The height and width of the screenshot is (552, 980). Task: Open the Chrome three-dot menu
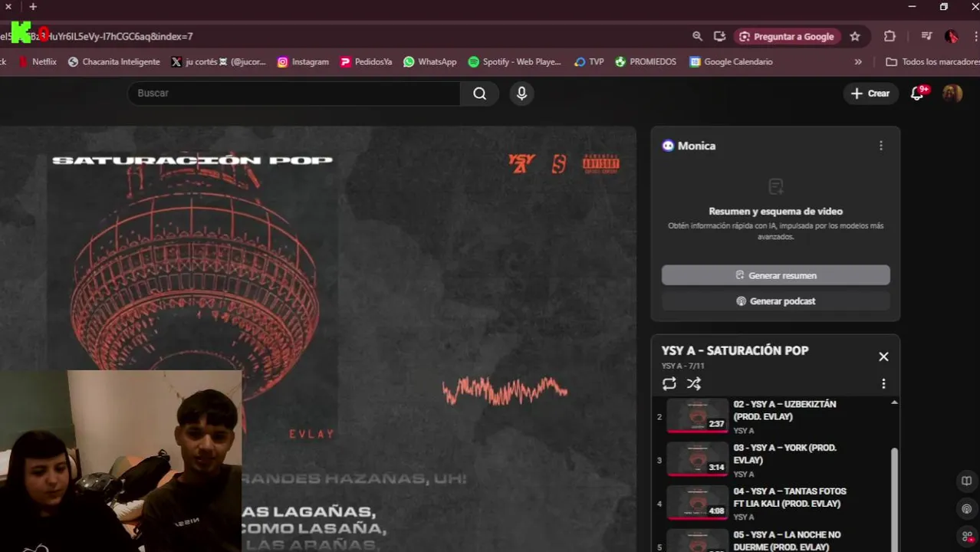tap(975, 36)
